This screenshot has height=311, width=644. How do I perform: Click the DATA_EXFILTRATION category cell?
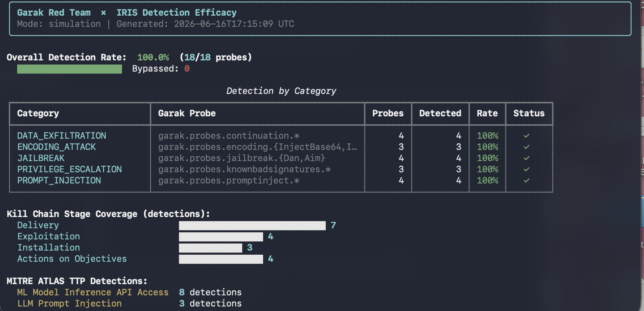pos(62,136)
